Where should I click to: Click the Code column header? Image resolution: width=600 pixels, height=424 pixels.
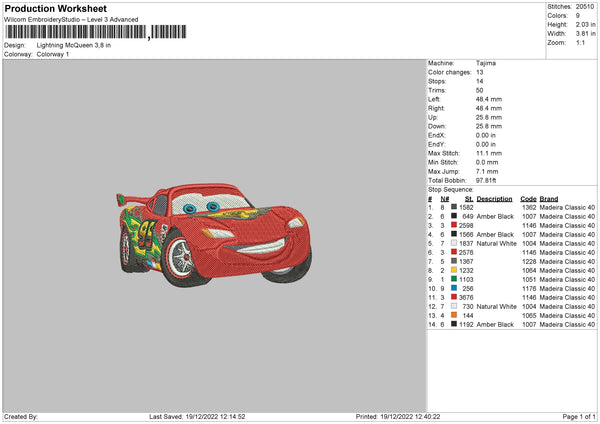528,198
